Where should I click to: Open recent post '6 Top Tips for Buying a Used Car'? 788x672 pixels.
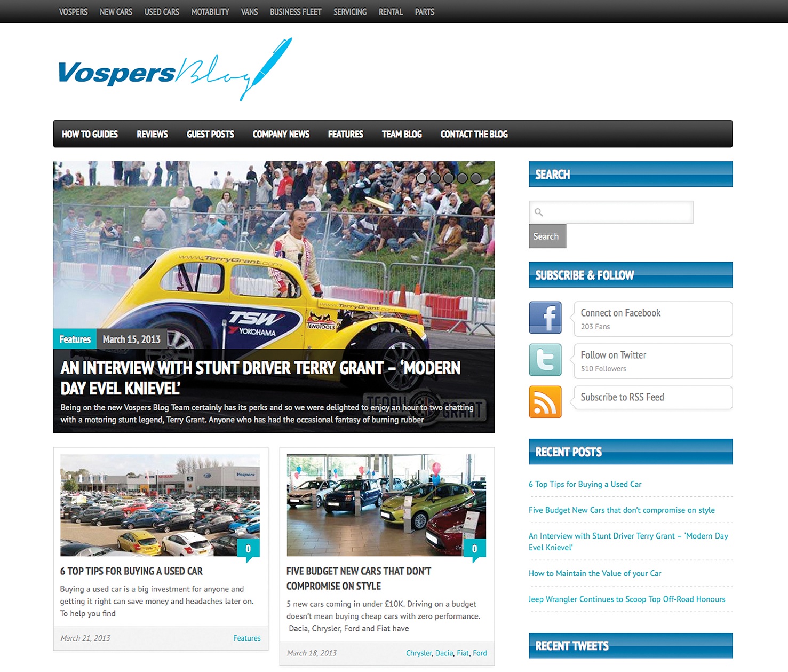585,484
